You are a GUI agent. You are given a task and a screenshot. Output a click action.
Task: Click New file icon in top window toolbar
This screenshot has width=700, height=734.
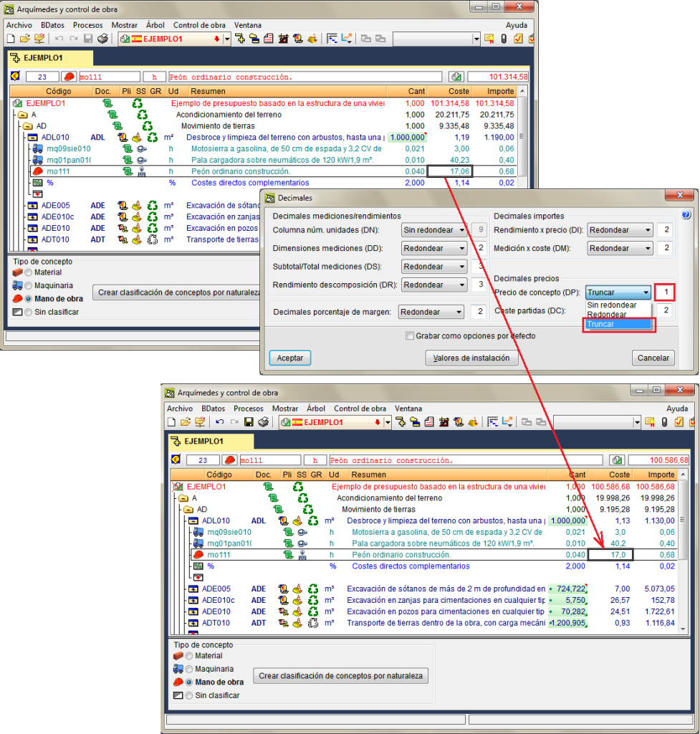pyautogui.click(x=11, y=39)
